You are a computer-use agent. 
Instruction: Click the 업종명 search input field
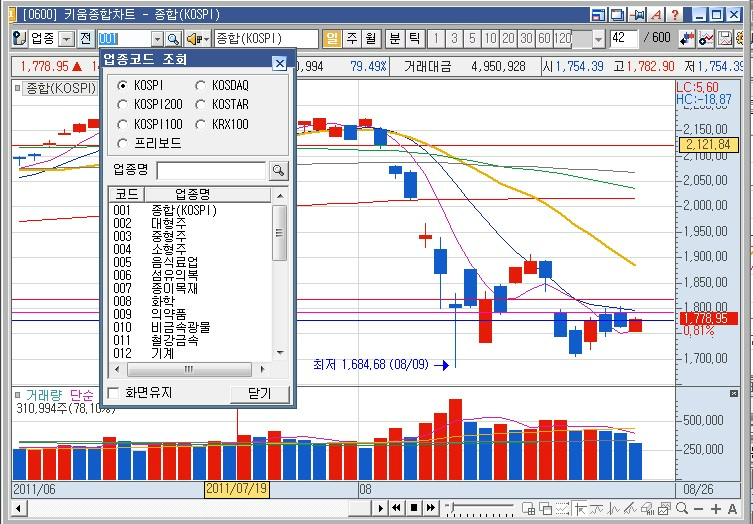211,171
